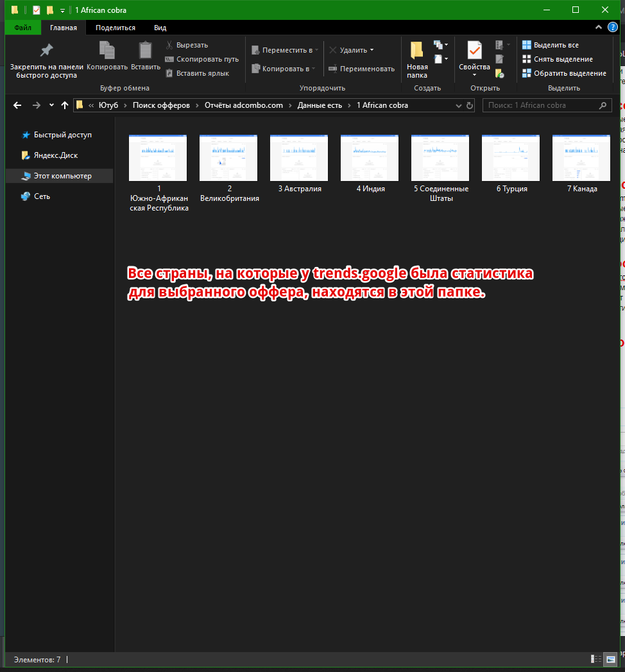Click the search magnifier icon
Screen dimensions: 625x672
coord(603,105)
